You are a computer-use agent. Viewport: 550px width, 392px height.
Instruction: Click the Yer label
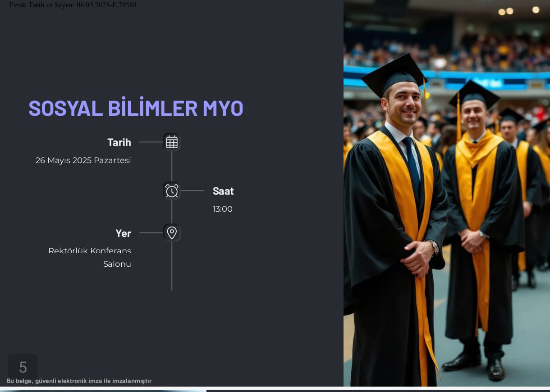pyautogui.click(x=123, y=233)
